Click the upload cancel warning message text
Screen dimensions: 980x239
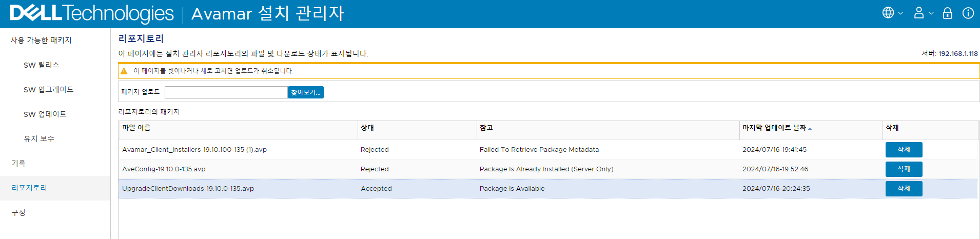(x=213, y=71)
